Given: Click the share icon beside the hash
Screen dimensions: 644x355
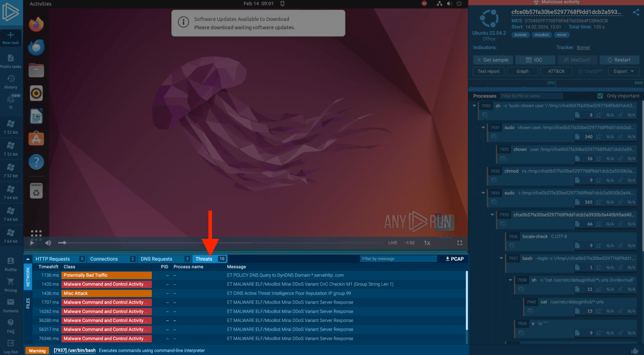Looking at the screenshot, I should 636,12.
